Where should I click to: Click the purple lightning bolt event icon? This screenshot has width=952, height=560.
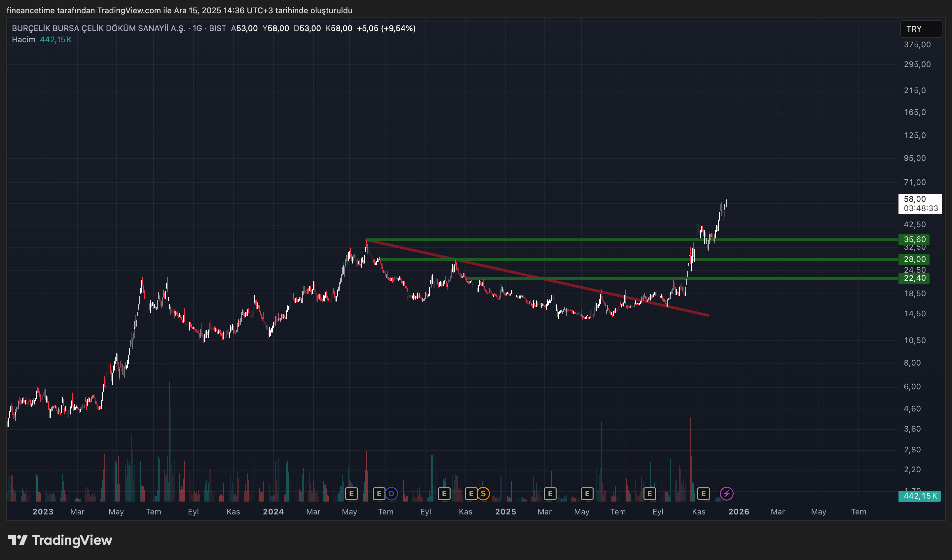pyautogui.click(x=726, y=494)
